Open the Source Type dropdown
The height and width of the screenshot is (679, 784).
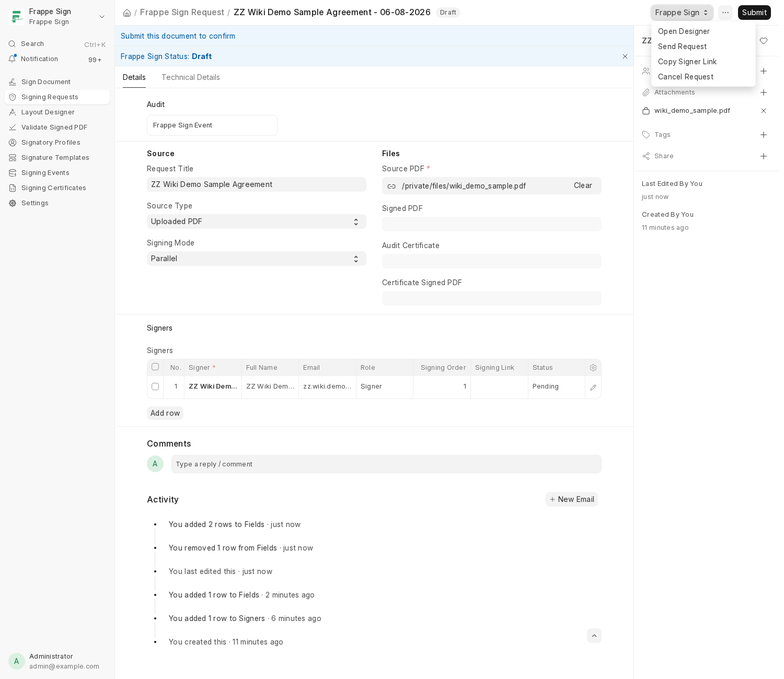click(257, 221)
